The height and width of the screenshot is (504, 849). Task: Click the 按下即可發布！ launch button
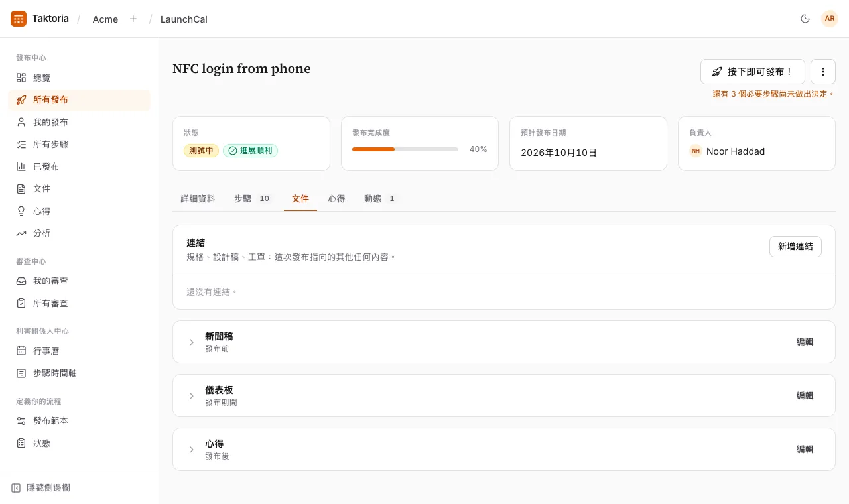coord(753,72)
